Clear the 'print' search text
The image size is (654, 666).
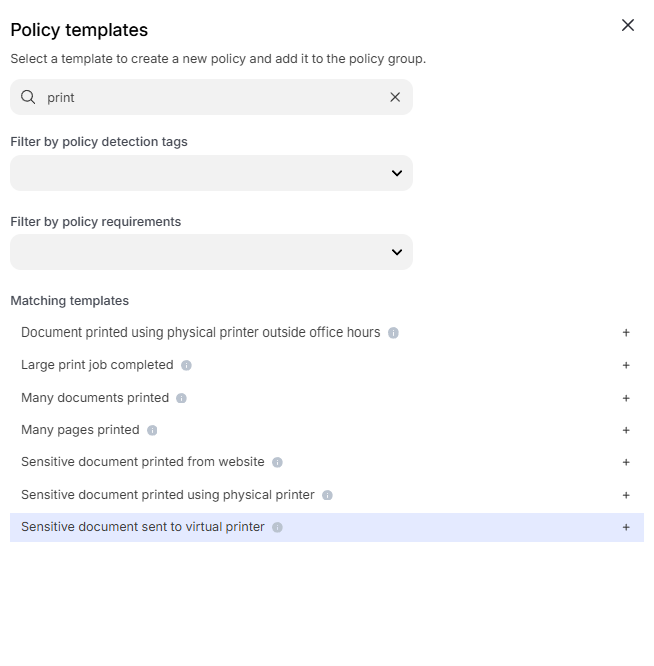[x=395, y=97]
